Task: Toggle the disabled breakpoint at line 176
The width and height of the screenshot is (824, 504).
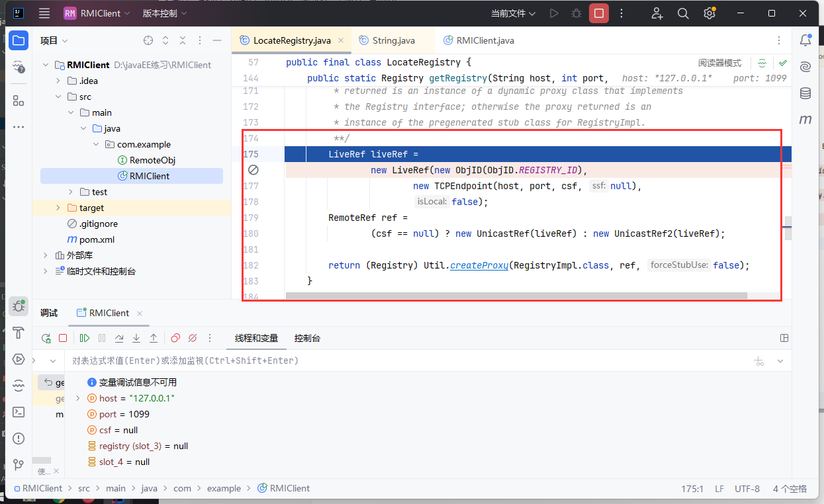Action: click(x=253, y=170)
